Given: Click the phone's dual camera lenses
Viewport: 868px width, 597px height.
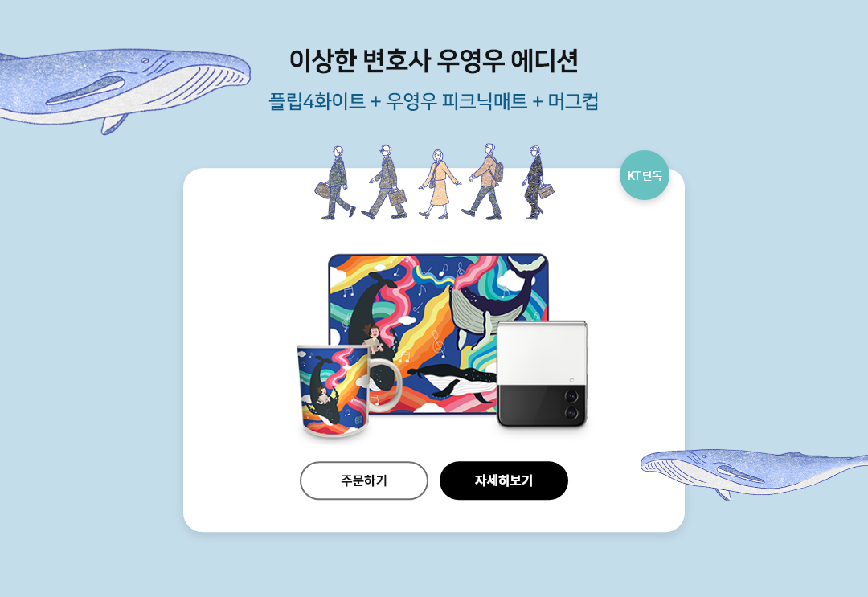Looking at the screenshot, I should 571,404.
